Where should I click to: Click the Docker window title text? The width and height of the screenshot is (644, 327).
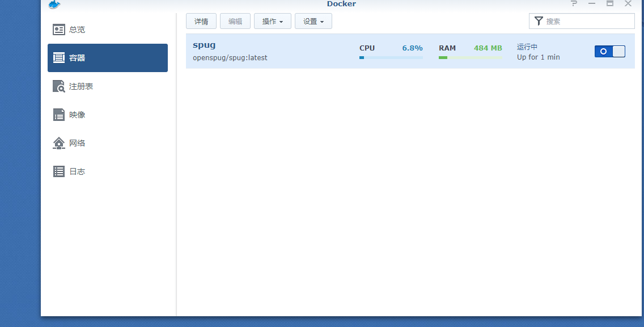click(x=341, y=4)
